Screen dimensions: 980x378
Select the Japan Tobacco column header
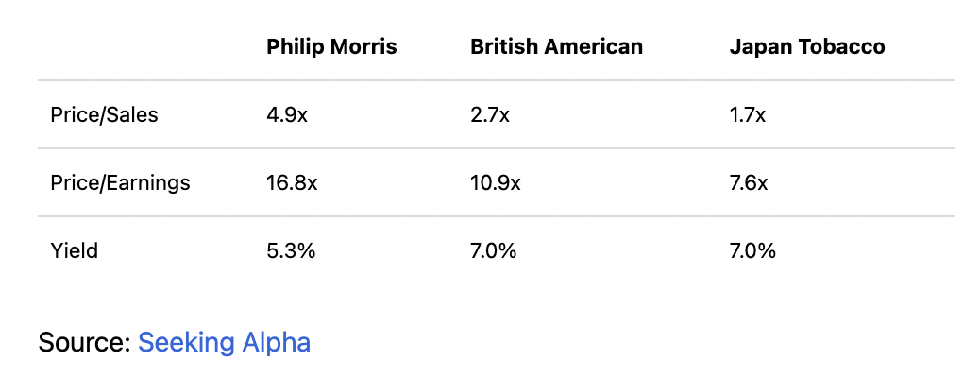coord(807,46)
